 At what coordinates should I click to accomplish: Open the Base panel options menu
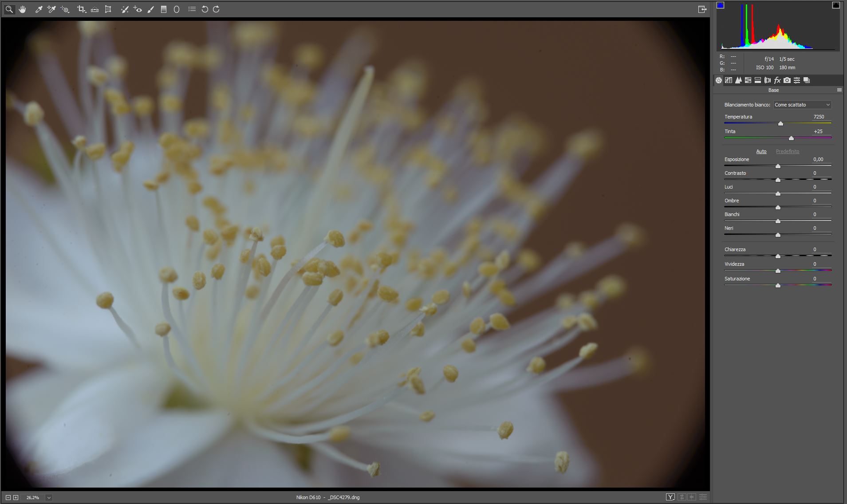[x=839, y=90]
